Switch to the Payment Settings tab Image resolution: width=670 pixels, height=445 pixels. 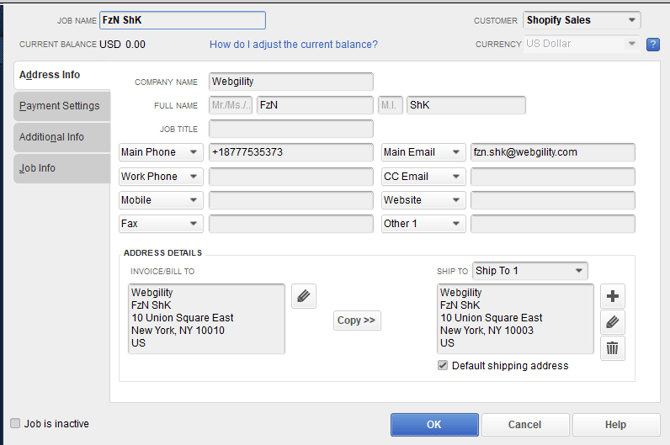click(x=60, y=106)
